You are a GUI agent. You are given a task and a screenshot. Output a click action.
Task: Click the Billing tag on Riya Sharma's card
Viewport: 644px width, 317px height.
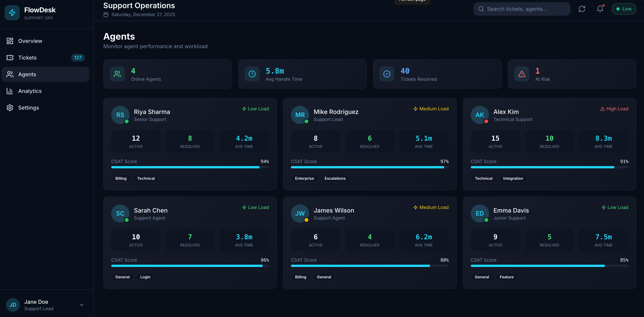121,178
